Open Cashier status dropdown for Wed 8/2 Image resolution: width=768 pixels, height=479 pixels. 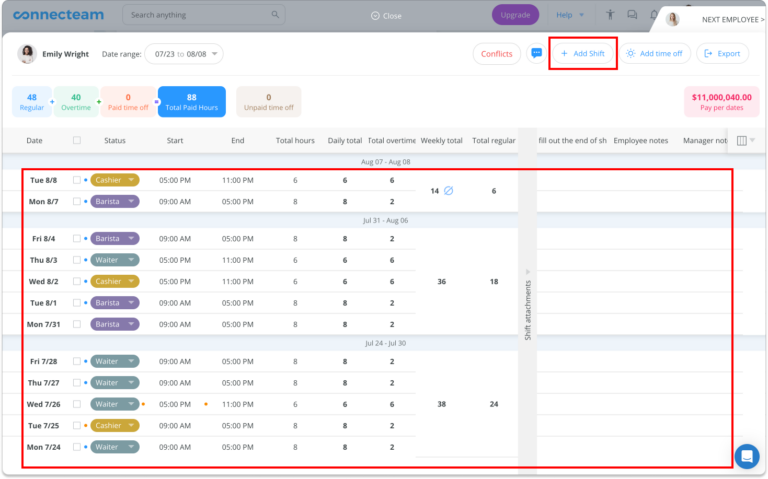point(115,281)
